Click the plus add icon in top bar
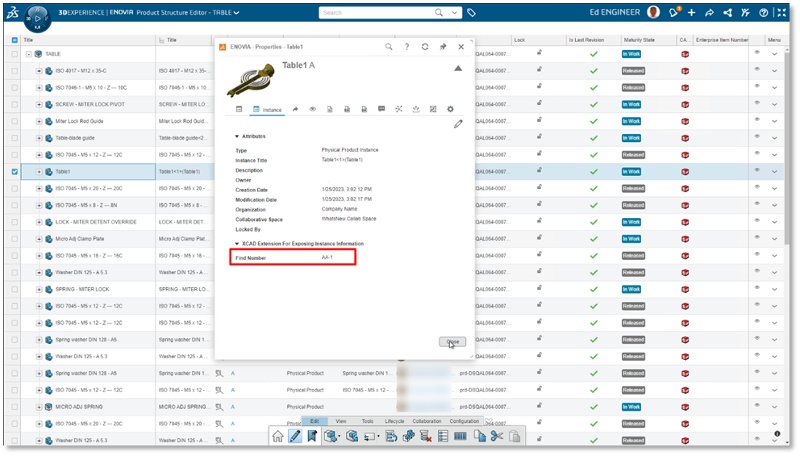This screenshot has height=456, width=800. coord(691,13)
